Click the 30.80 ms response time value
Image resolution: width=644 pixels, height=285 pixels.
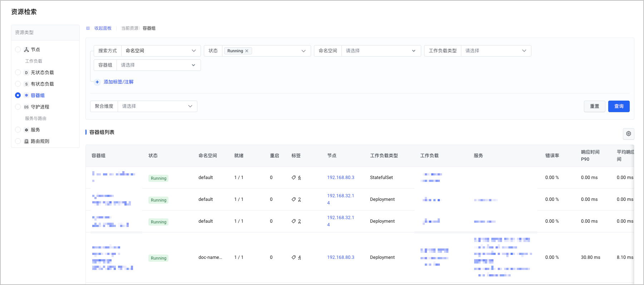click(591, 257)
